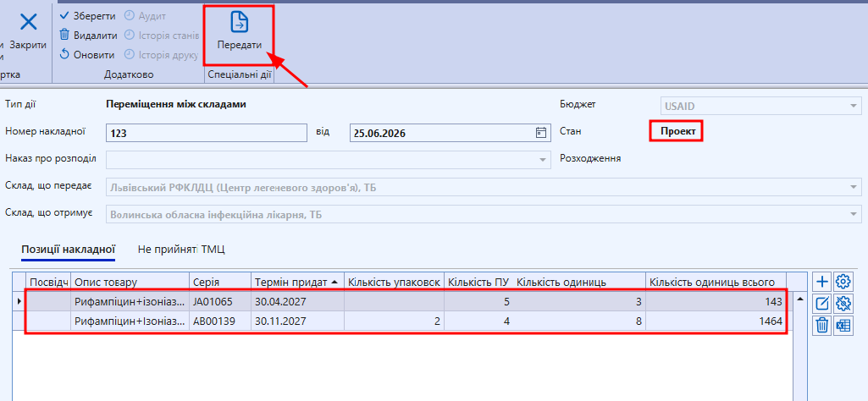Export the table to Excel
This screenshot has width=868, height=401.
[x=843, y=325]
